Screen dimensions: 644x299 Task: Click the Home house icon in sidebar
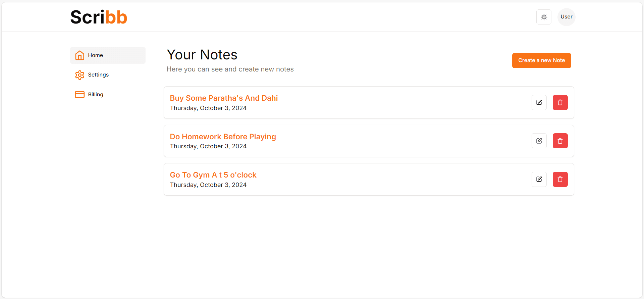(x=79, y=55)
